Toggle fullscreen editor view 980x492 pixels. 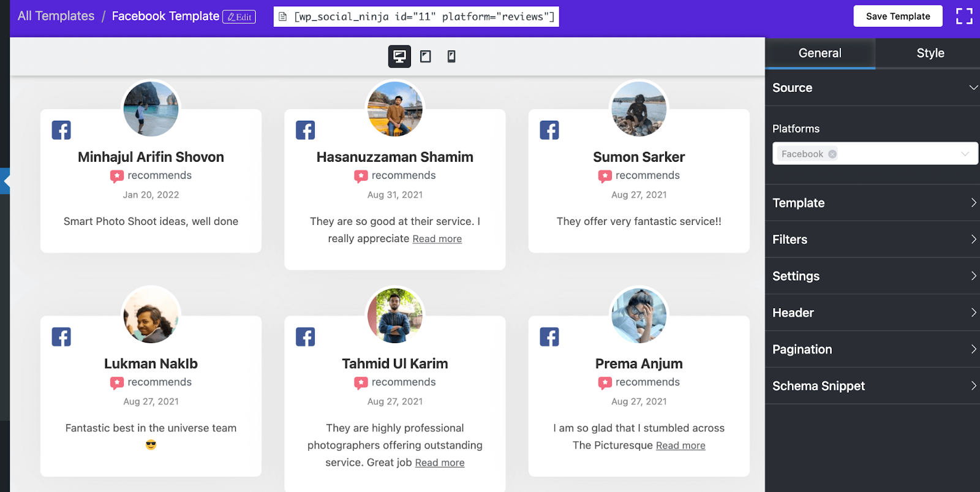964,16
